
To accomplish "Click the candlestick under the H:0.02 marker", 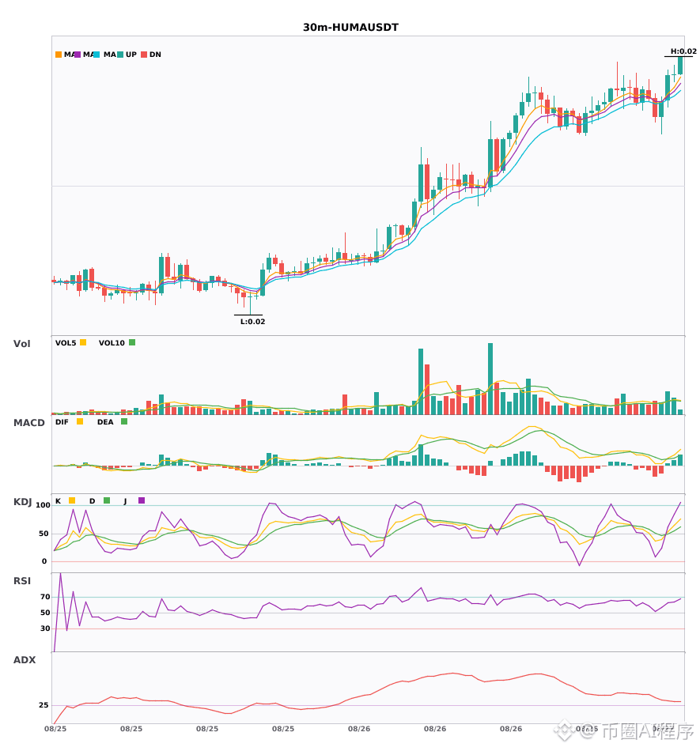I will [680, 66].
